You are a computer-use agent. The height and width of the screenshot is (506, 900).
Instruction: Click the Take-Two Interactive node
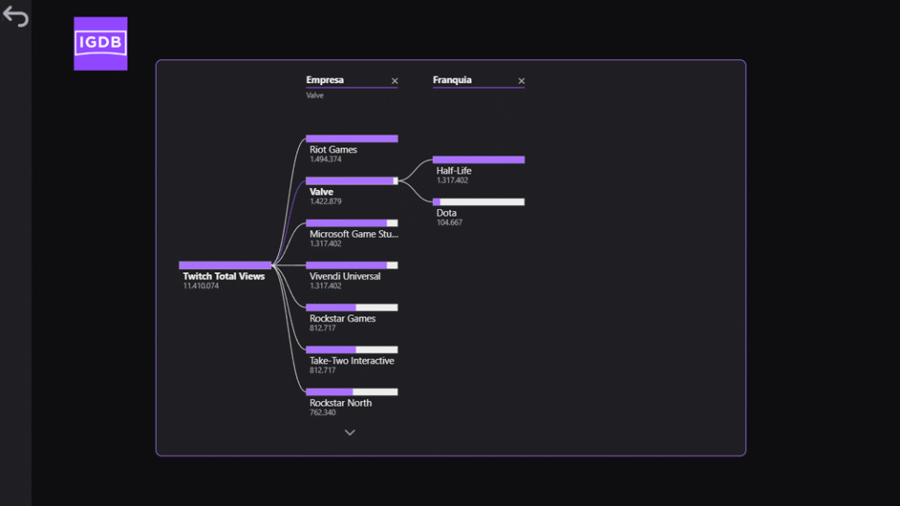pyautogui.click(x=351, y=361)
